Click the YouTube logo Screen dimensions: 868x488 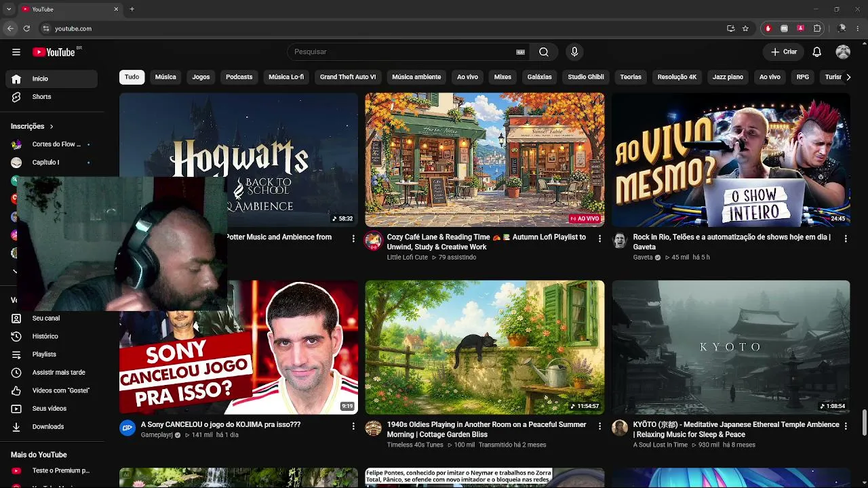tap(54, 52)
